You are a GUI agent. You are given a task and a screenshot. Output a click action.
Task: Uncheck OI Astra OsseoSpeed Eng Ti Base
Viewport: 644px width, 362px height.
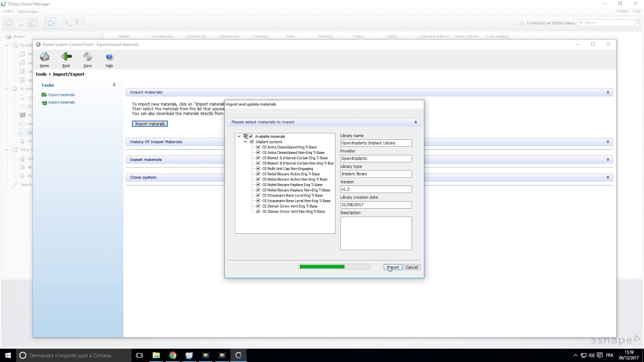pyautogui.click(x=258, y=147)
